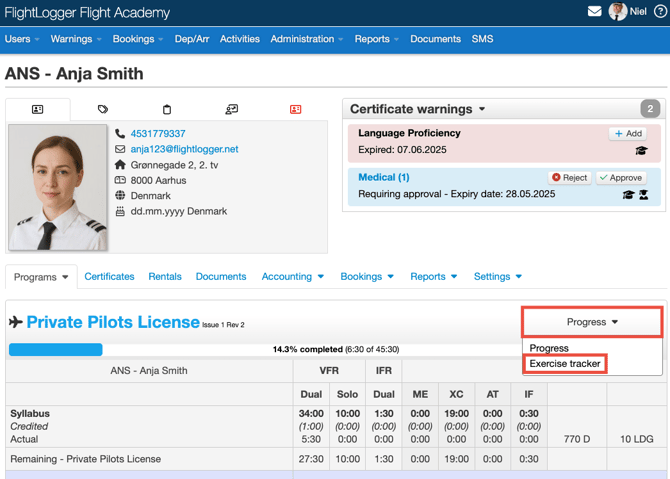Open the tags icon tab

pos(102,109)
